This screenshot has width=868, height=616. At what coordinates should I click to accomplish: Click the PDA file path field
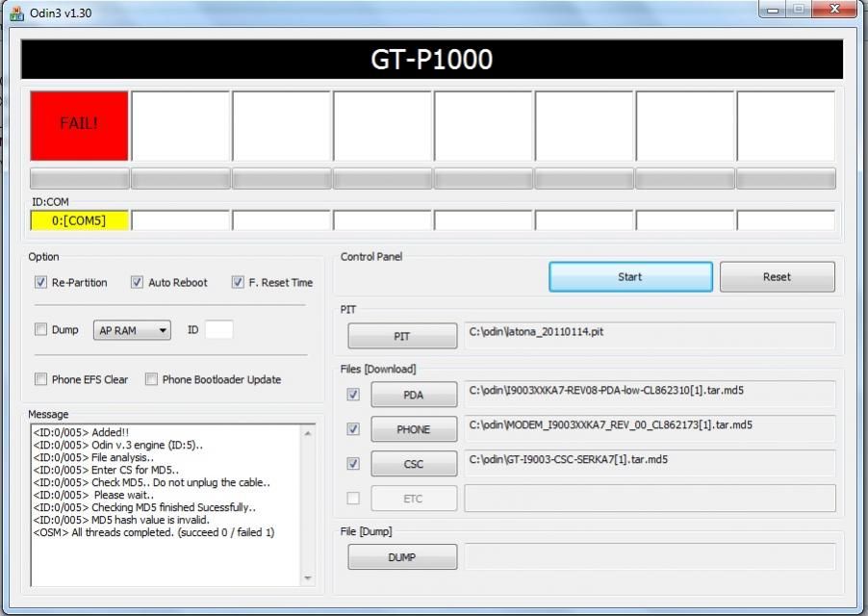(x=650, y=394)
